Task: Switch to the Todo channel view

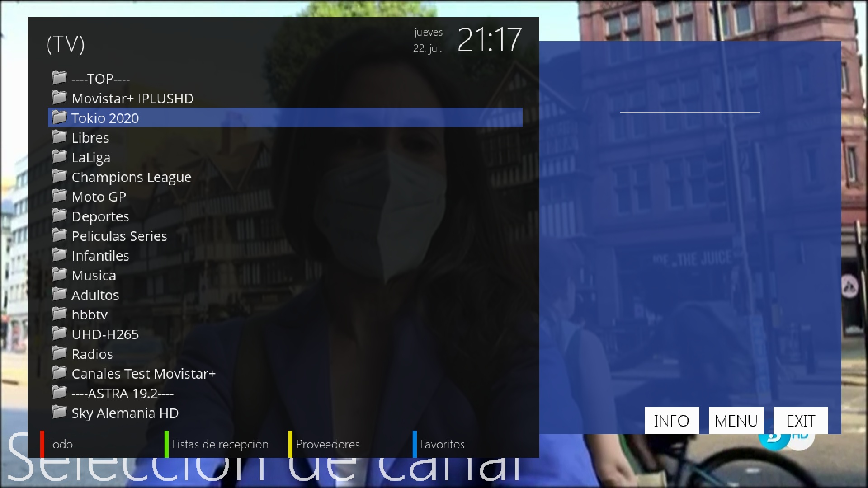Action: (x=60, y=444)
